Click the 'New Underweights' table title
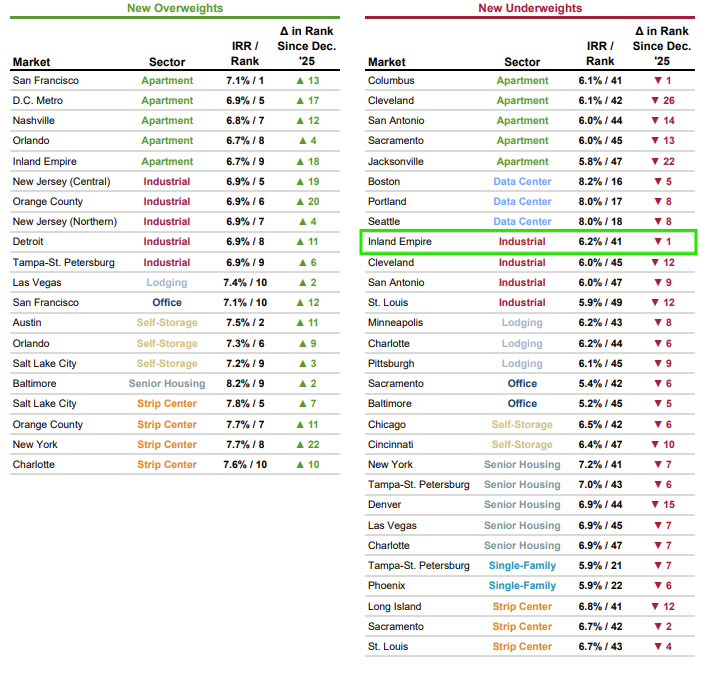Image resolution: width=728 pixels, height=674 pixels. tap(530, 8)
